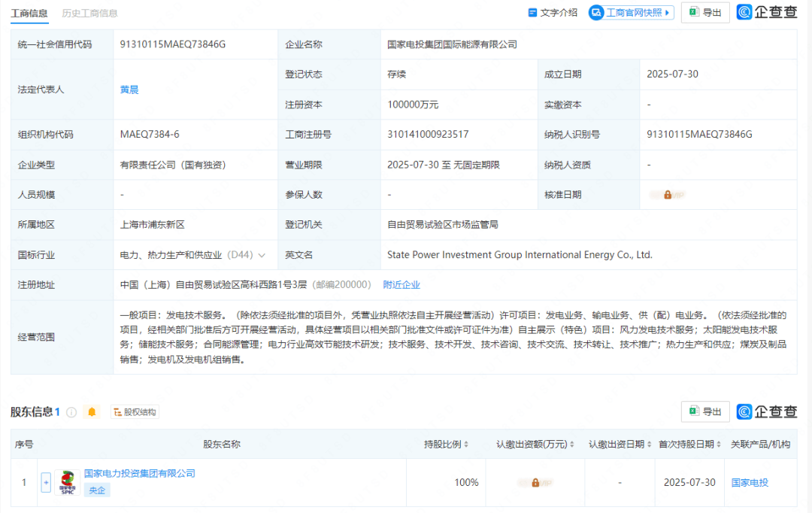Click the top 企查查 logo
812x513 pixels.
[x=767, y=12]
